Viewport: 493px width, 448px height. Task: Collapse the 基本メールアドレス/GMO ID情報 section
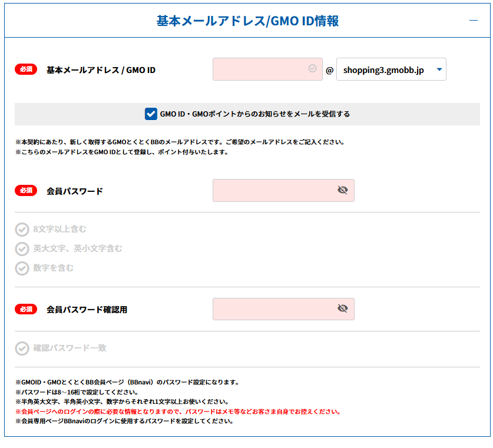[473, 21]
